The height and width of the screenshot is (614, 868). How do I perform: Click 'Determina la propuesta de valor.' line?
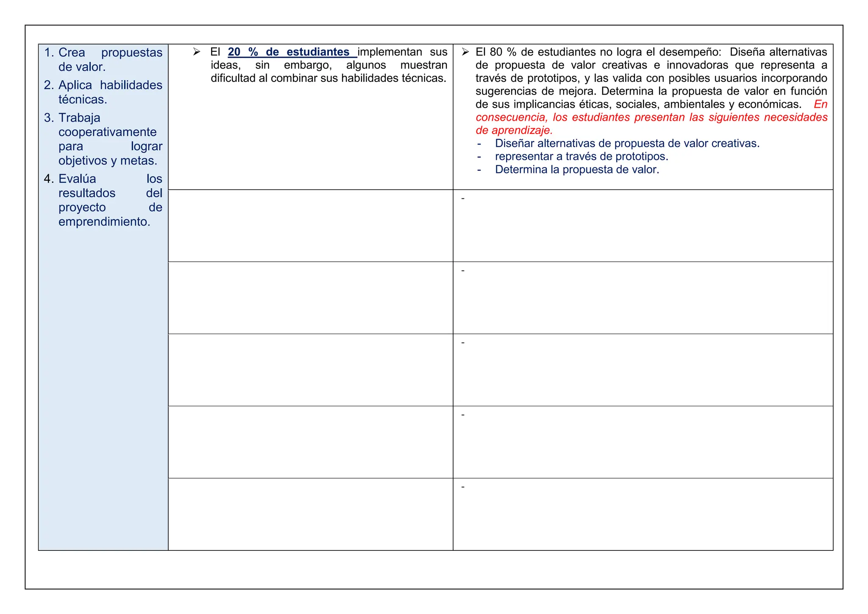(x=577, y=170)
